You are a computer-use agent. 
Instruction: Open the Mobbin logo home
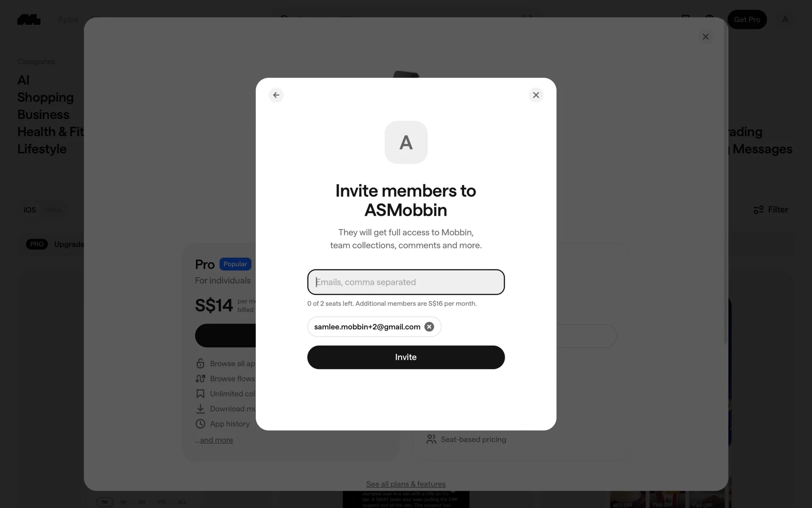pyautogui.click(x=29, y=19)
